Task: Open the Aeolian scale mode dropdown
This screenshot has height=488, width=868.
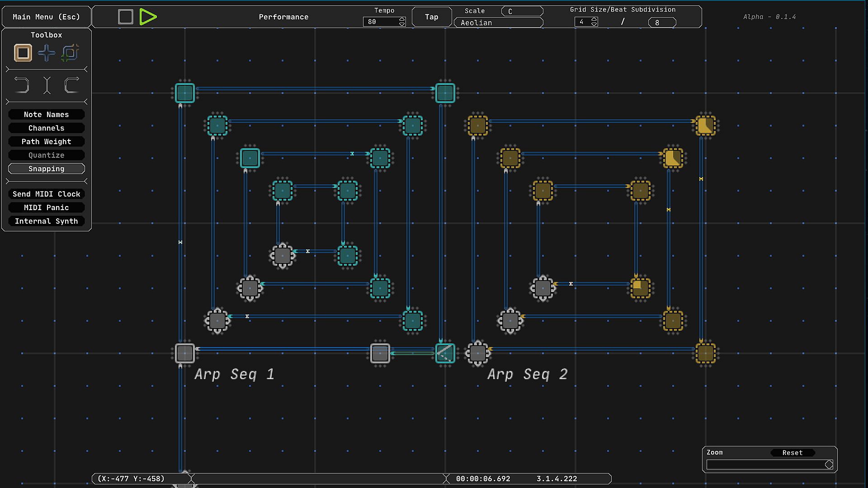Action: click(x=498, y=23)
